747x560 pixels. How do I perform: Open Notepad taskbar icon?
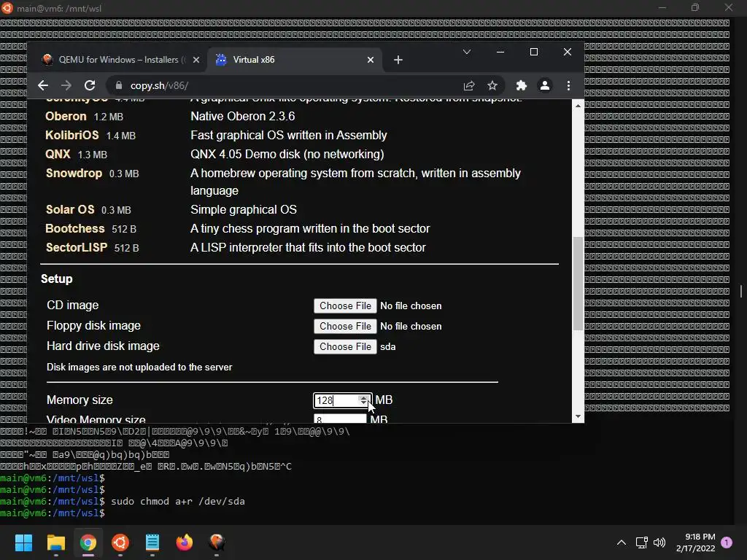152,542
